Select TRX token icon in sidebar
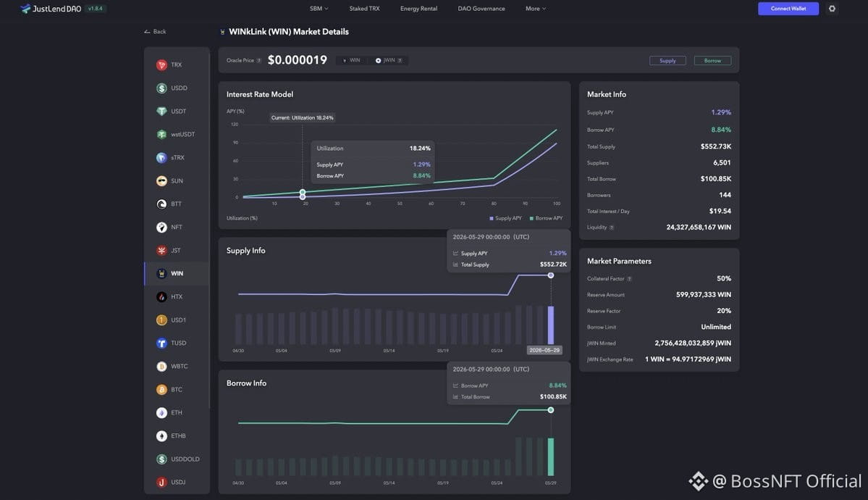Viewport: 868px width, 500px height. coord(161,65)
